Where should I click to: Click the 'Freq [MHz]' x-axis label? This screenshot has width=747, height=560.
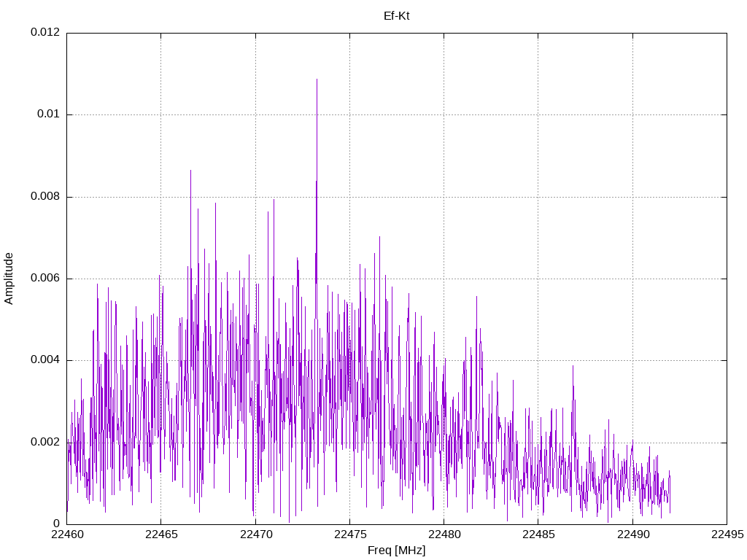point(396,551)
